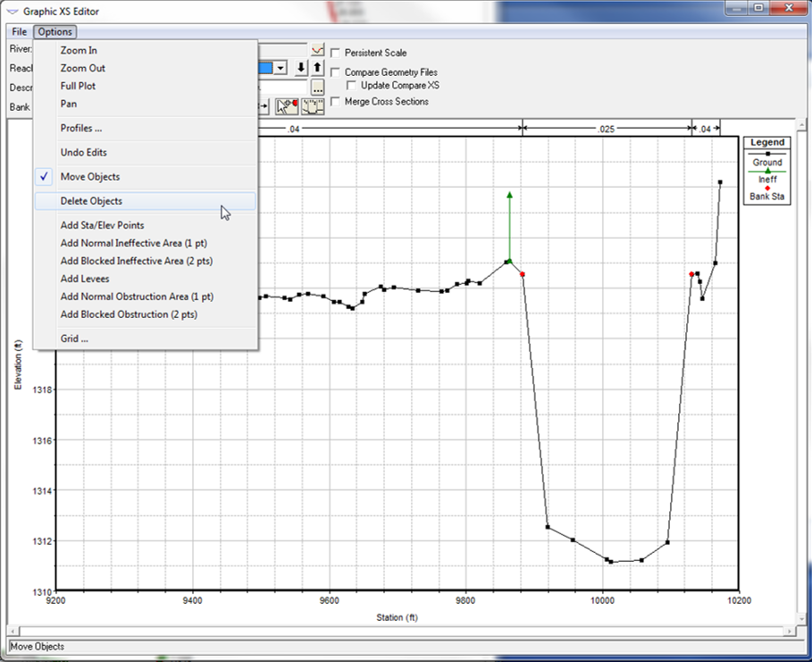Go to next downstream cross section (down arrow)
Image resolution: width=812 pixels, height=662 pixels.
pyautogui.click(x=301, y=68)
